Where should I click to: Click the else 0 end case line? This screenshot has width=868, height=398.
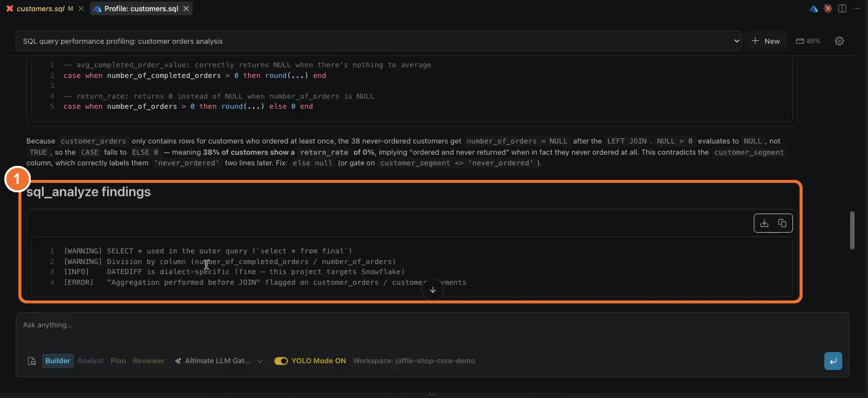(188, 107)
